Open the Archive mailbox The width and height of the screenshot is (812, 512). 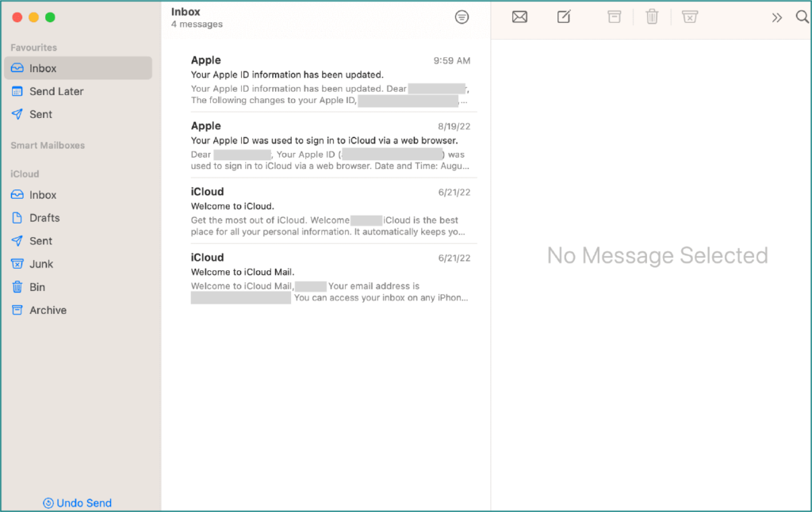click(x=48, y=310)
